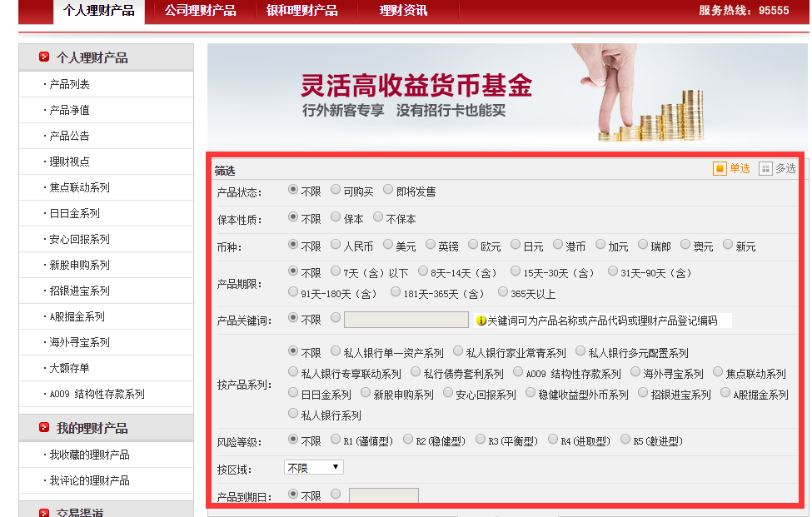812x517 pixels.
Task: Click the 产品到期日 date input field
Action: point(386,495)
